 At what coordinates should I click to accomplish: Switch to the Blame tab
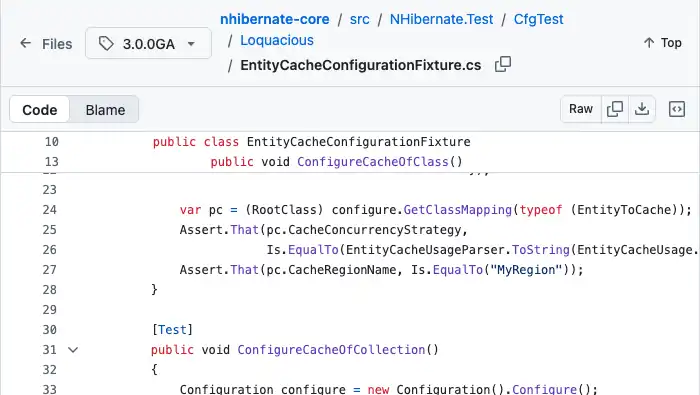coord(105,110)
